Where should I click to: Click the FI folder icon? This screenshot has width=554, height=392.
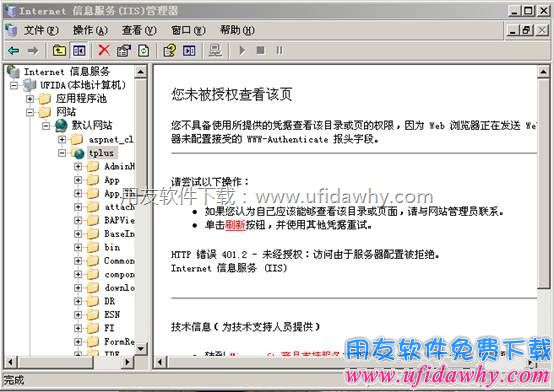(x=93, y=328)
